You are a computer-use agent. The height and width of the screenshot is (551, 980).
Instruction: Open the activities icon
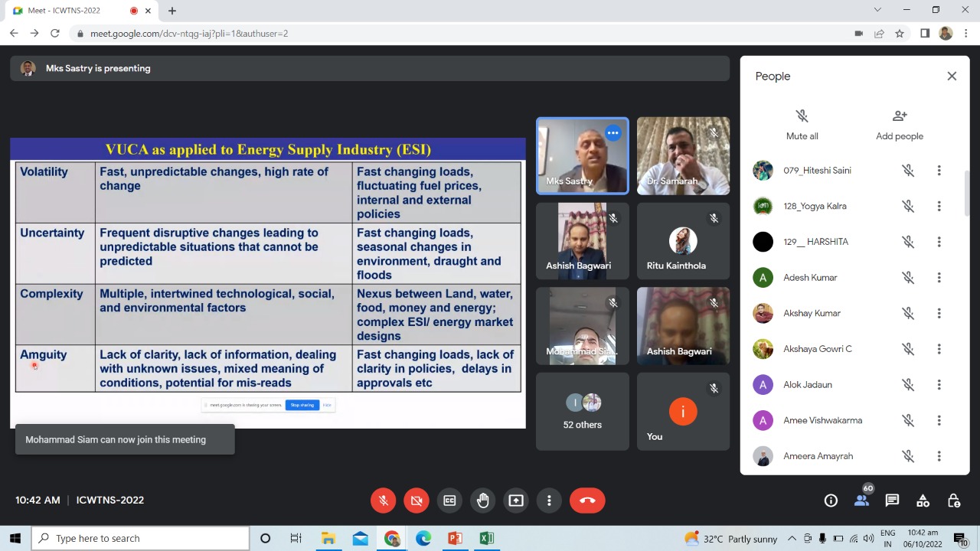click(x=923, y=500)
